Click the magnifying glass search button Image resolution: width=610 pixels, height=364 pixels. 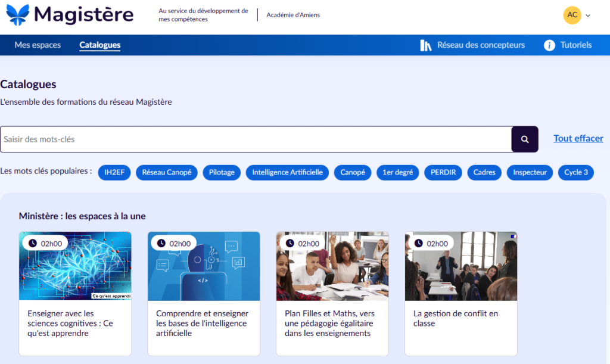point(525,139)
